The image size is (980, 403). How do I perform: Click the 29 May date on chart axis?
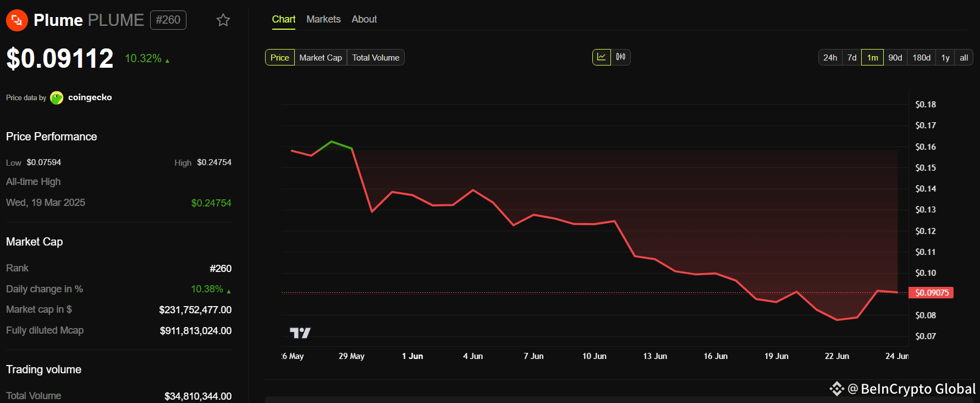coord(351,356)
